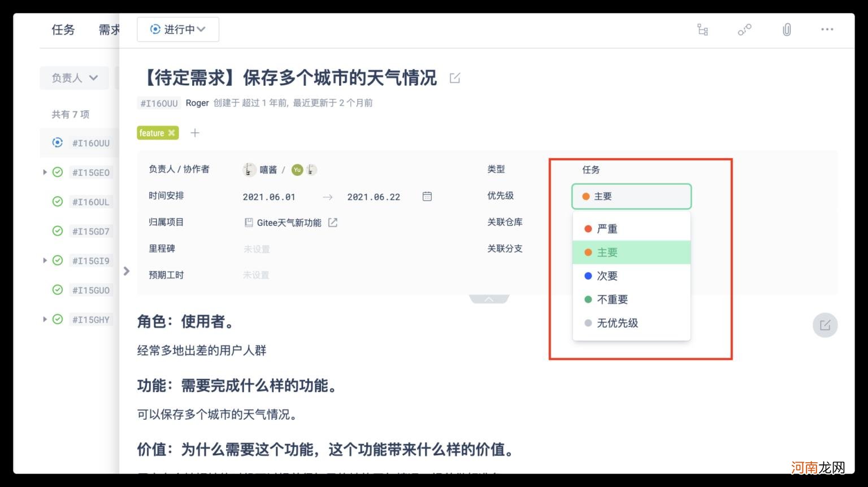Open Gitee天气新功能 project external link icon
The image size is (868, 487).
(x=333, y=223)
